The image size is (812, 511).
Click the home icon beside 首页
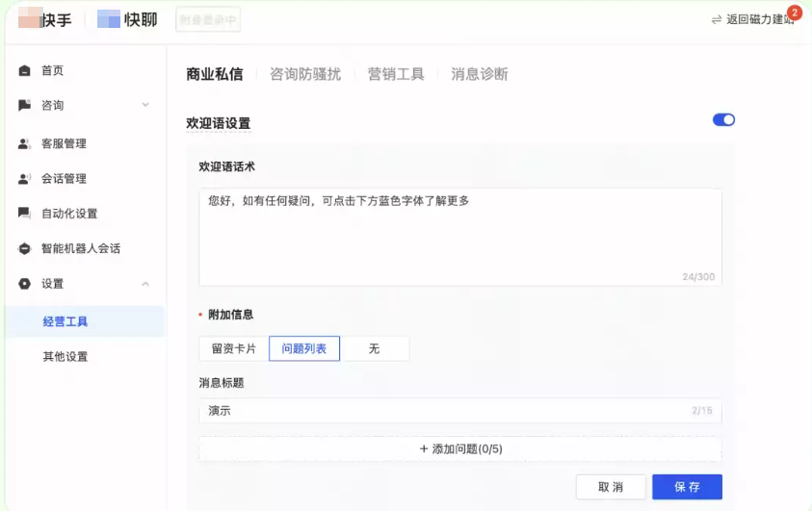tap(24, 70)
